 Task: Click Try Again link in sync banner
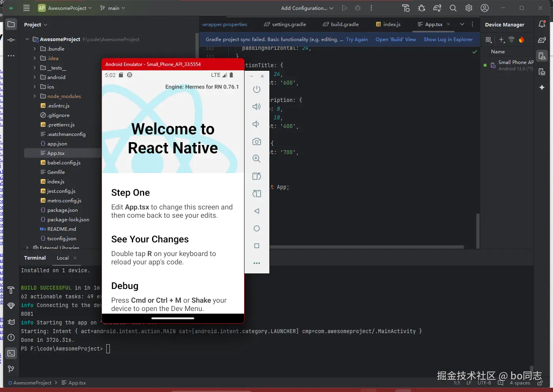coord(357,40)
